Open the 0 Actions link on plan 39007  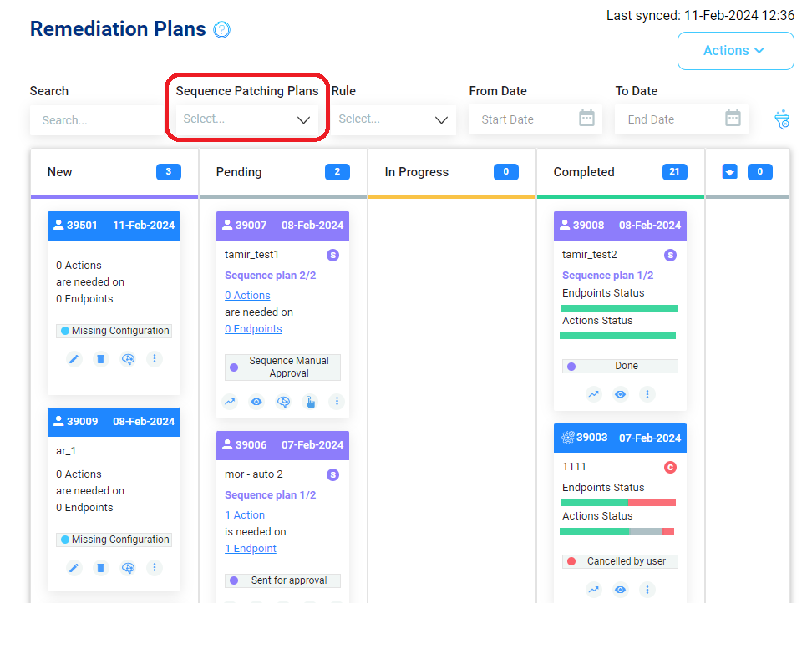[247, 295]
